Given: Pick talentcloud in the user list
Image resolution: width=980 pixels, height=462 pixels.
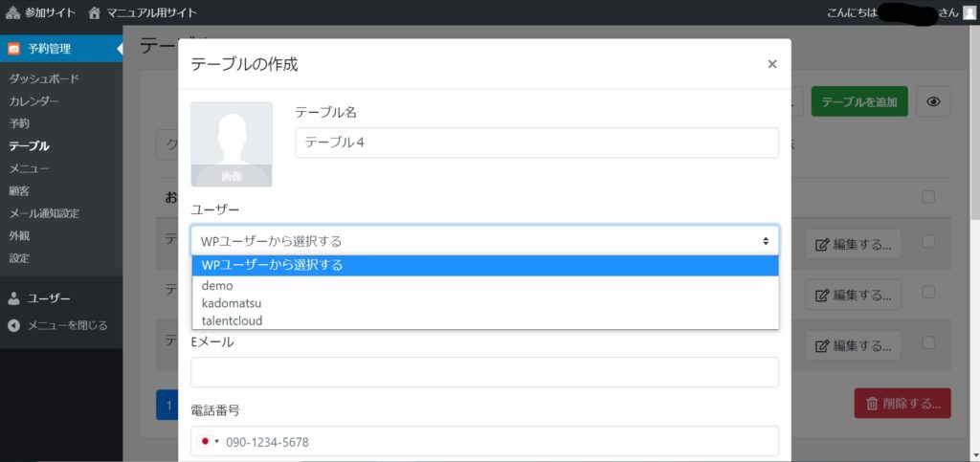Looking at the screenshot, I should (x=232, y=320).
